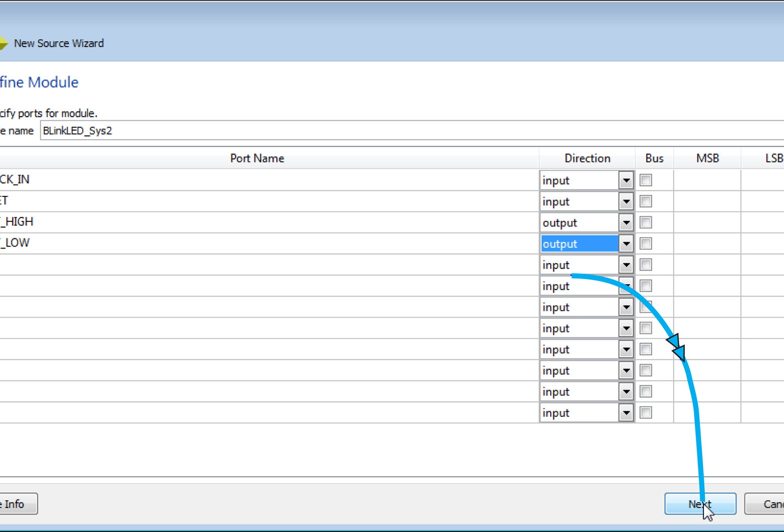
Task: Click the New Source Wizard title text
Action: (x=59, y=44)
